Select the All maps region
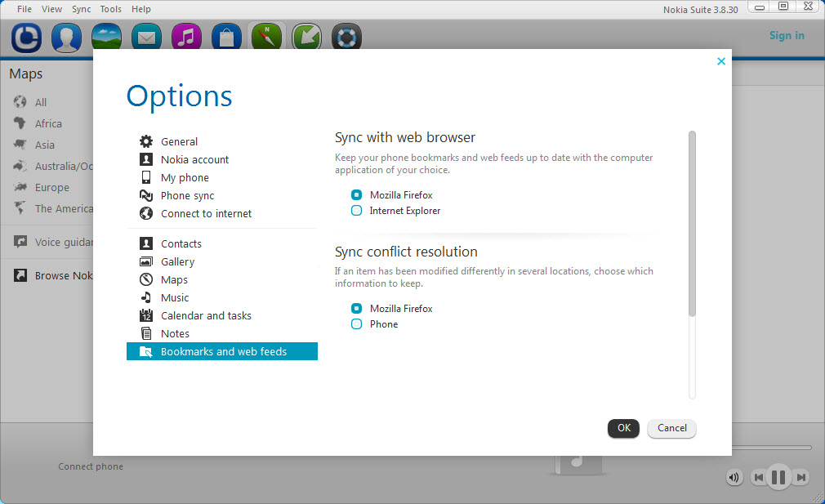Viewport: 825px width, 504px height. coord(41,102)
